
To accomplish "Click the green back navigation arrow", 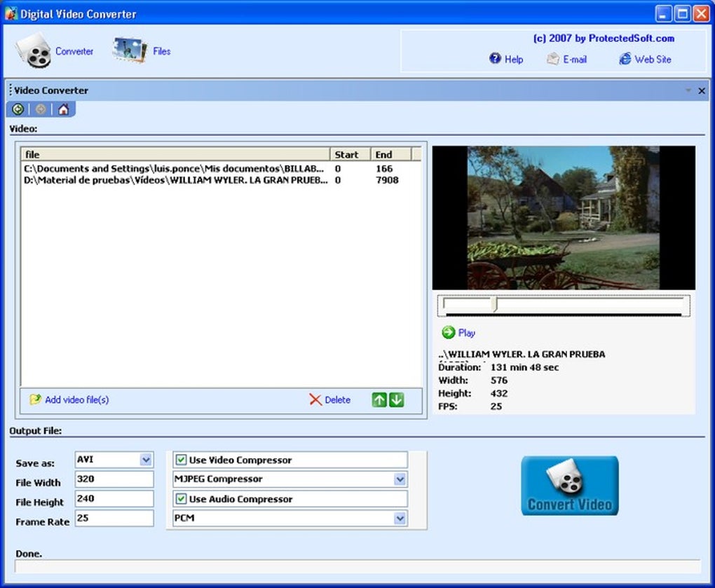I will (18, 109).
